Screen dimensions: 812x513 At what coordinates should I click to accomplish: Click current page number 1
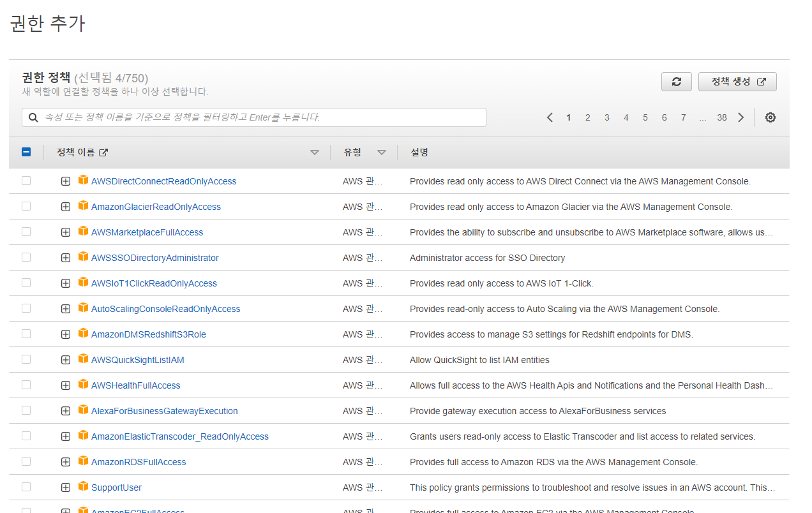click(x=569, y=117)
